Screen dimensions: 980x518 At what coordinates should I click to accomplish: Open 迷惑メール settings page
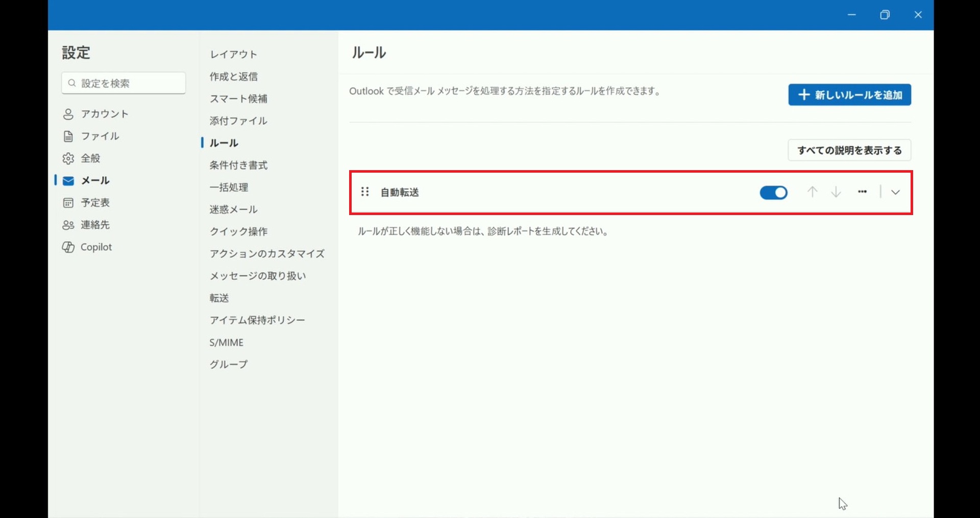click(233, 209)
